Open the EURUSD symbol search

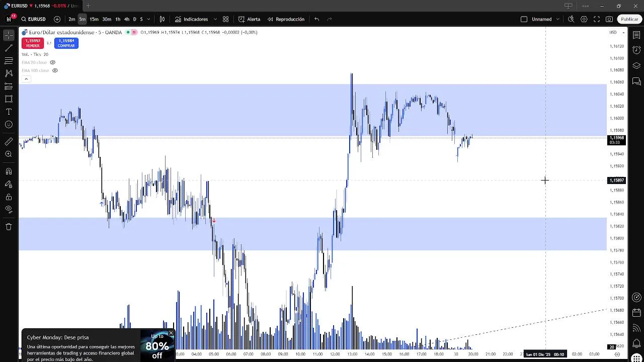point(34,19)
